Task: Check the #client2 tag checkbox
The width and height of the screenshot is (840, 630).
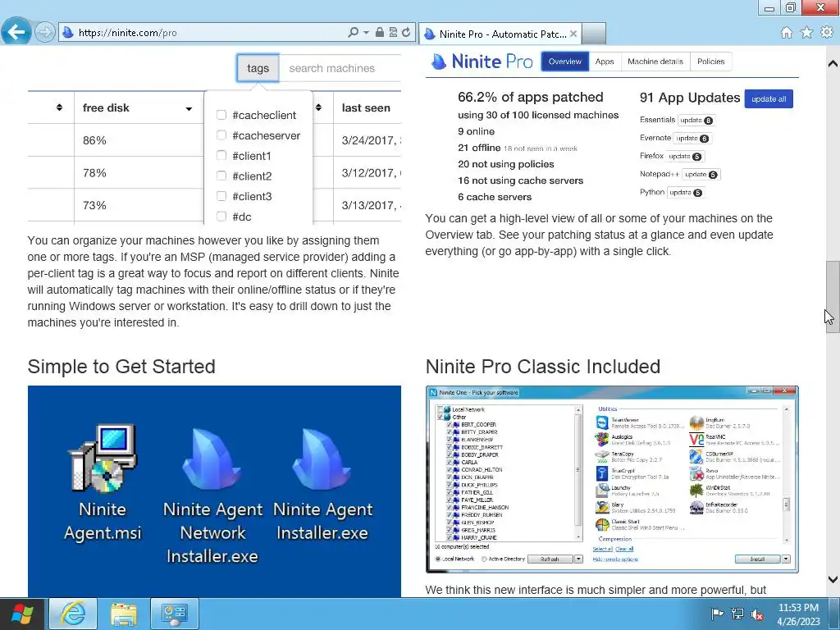Action: tap(221, 176)
